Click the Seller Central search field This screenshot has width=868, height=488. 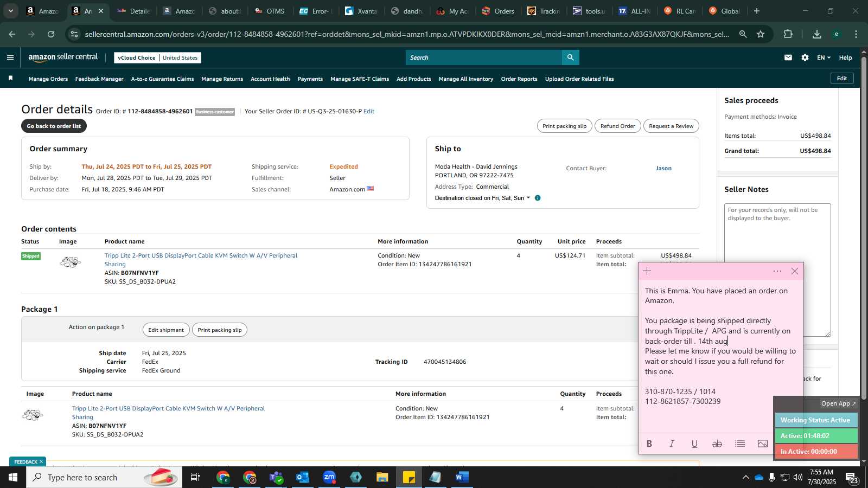484,57
